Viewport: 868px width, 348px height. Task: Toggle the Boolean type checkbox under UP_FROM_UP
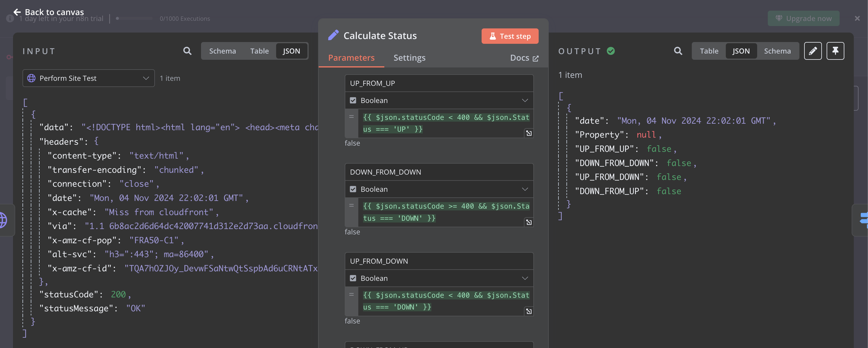click(x=353, y=101)
